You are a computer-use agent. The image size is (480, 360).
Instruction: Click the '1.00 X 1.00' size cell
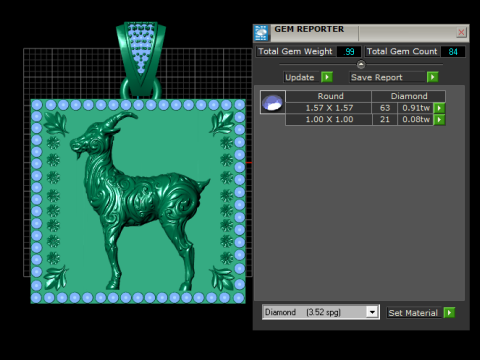click(x=329, y=120)
